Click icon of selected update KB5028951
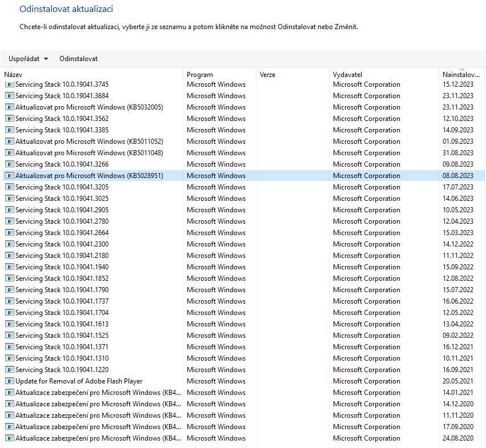The height and width of the screenshot is (448, 486). point(10,176)
